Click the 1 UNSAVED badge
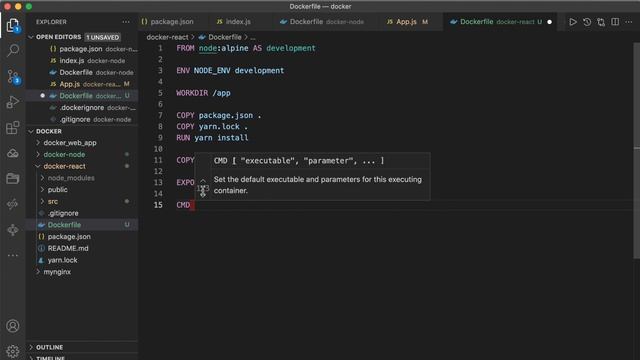 coord(102,37)
